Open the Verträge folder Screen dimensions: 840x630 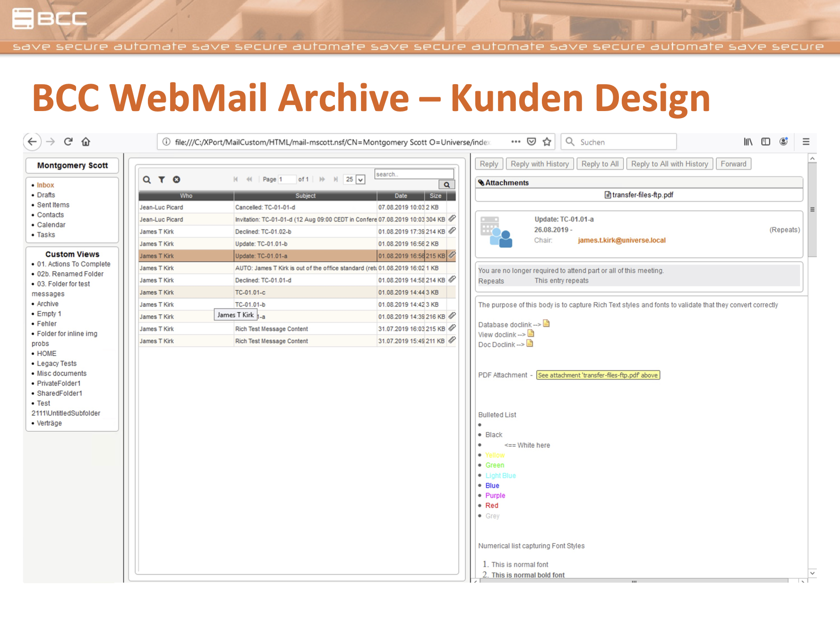click(49, 423)
